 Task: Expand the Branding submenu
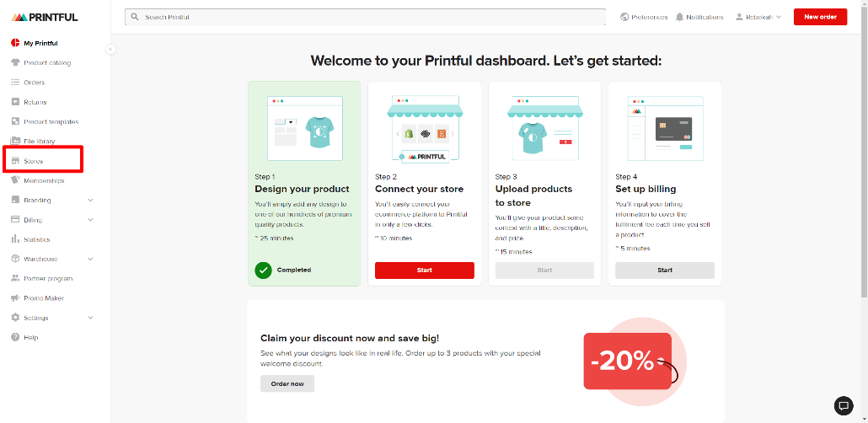point(90,201)
